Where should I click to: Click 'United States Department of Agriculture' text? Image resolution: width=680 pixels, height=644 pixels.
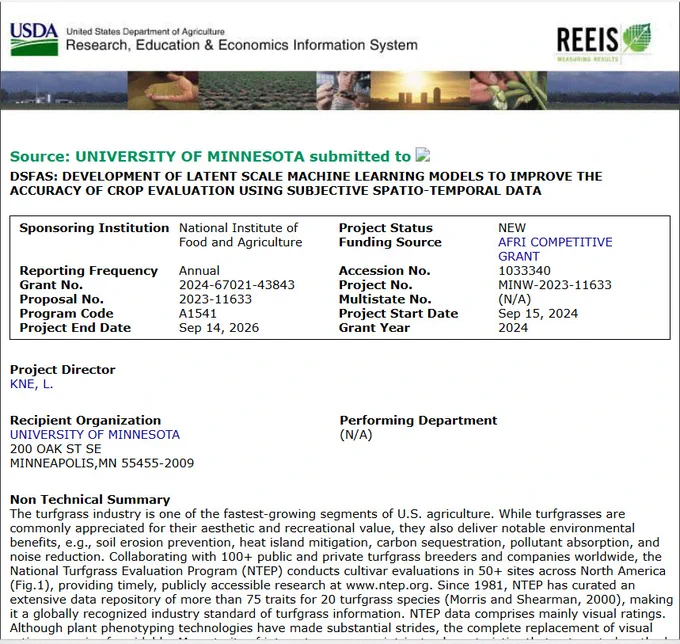pos(145,32)
